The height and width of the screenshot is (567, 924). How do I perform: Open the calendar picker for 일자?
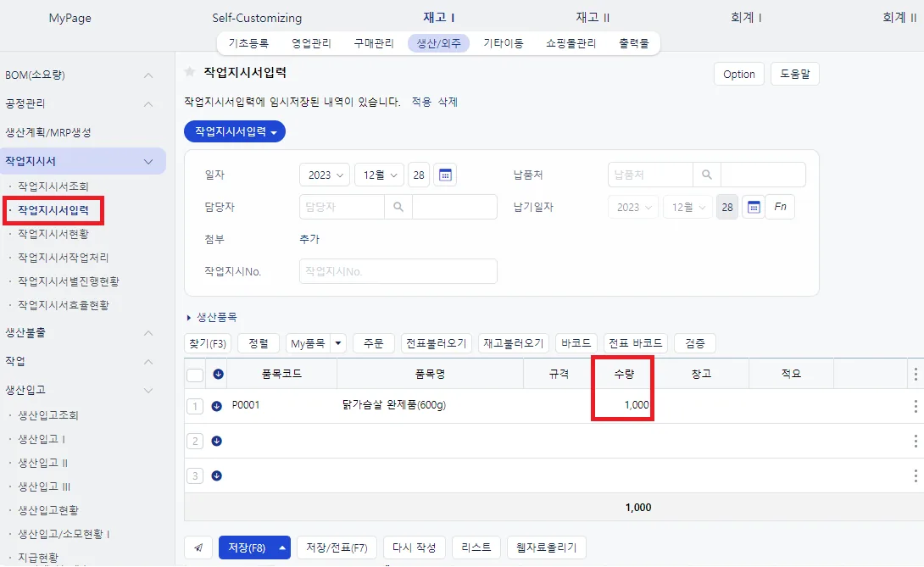coord(446,175)
